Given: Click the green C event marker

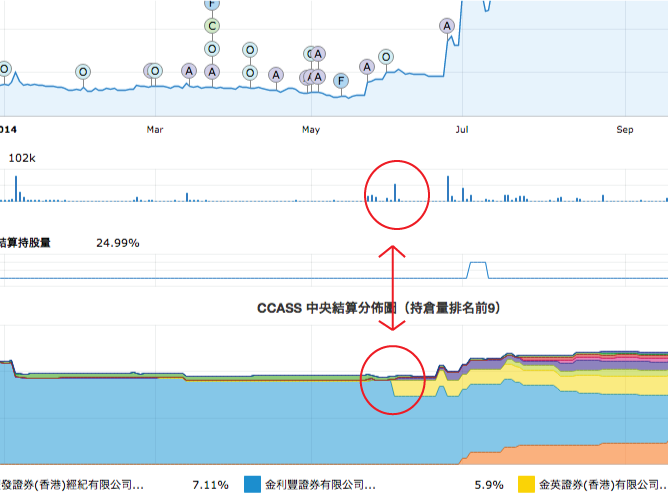Looking at the screenshot, I should point(211,26).
